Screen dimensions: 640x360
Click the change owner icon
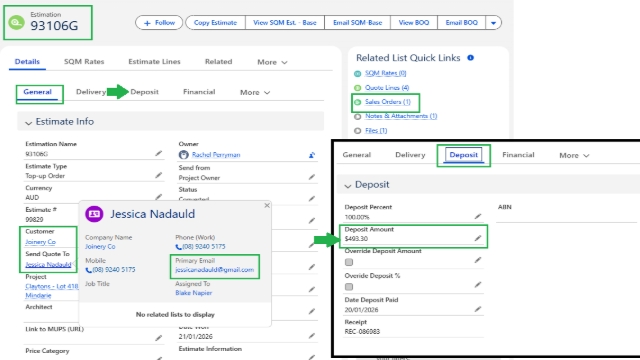(312, 155)
